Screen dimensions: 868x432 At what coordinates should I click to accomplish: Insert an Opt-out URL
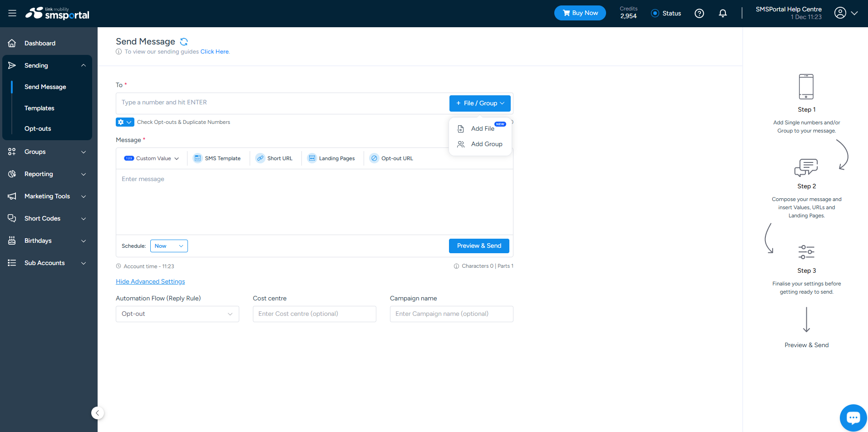click(x=392, y=158)
